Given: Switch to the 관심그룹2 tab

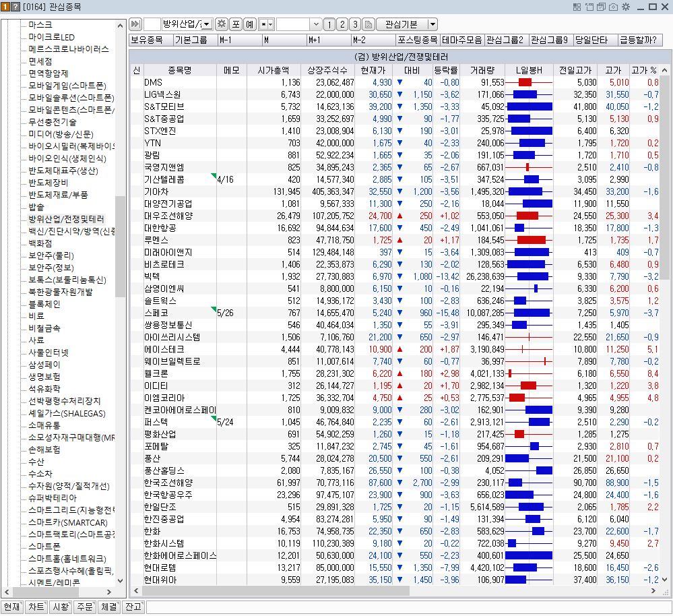Looking at the screenshot, I should point(507,40).
